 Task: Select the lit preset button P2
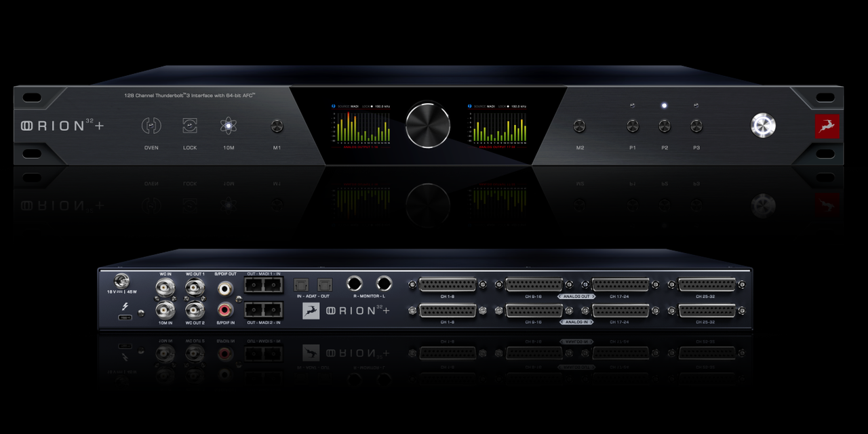[665, 126]
